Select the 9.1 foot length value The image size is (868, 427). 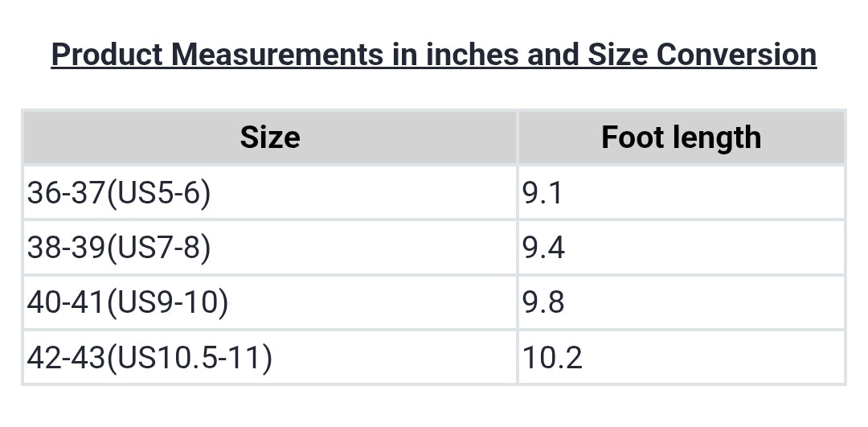(x=543, y=193)
